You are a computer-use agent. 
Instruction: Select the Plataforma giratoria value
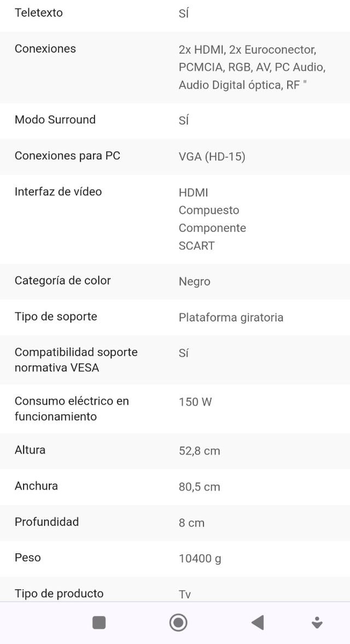point(231,318)
